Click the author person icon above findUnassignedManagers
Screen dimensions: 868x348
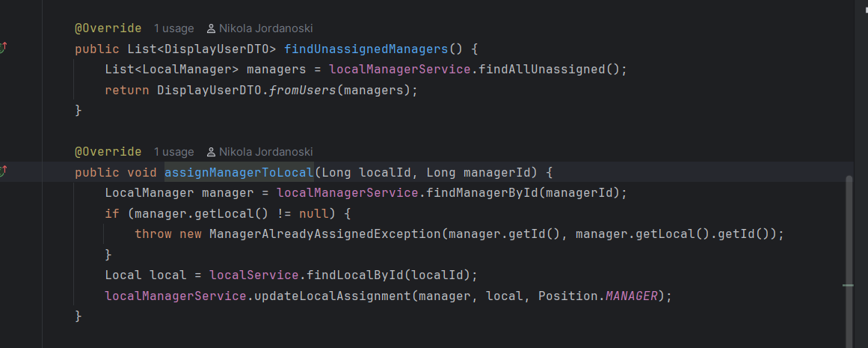click(212, 28)
